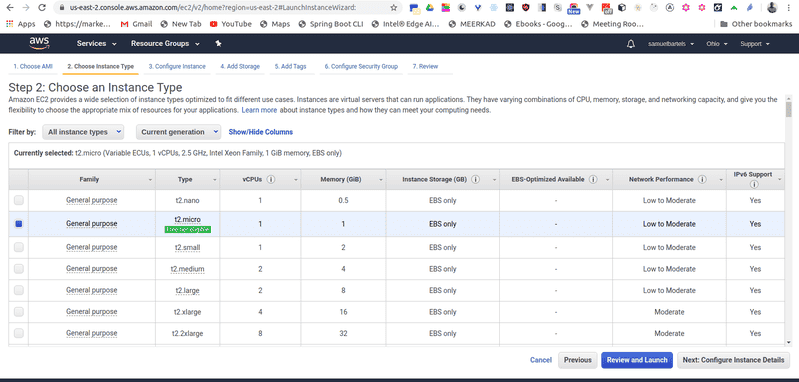Viewport: 799px width, 382px height.
Task: Select the t2.large instance checkbox
Action: (19, 290)
